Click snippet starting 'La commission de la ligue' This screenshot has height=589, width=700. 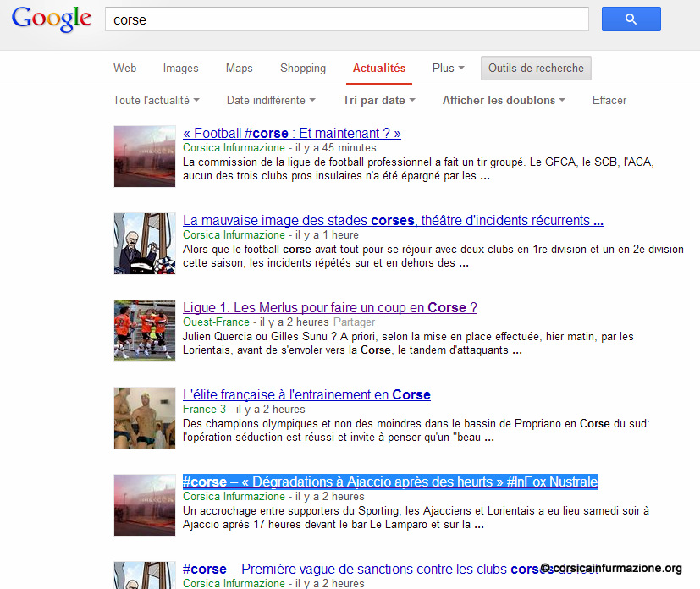pyautogui.click(x=418, y=168)
